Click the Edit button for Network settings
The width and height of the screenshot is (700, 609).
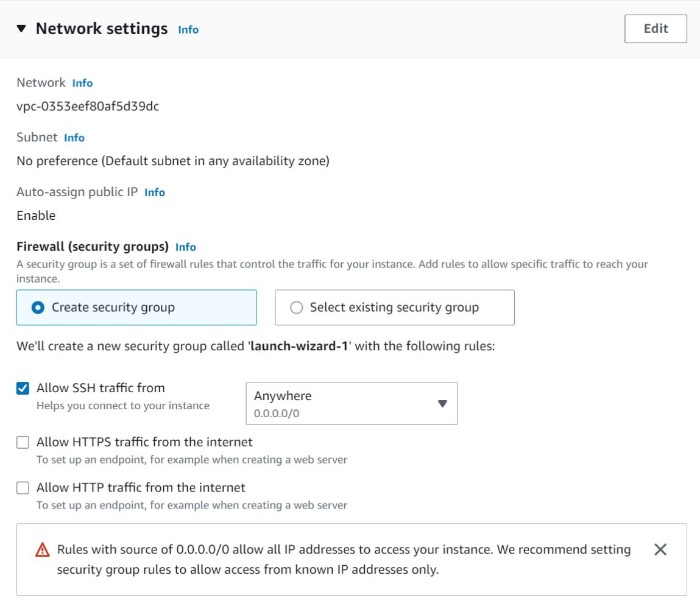(x=656, y=28)
